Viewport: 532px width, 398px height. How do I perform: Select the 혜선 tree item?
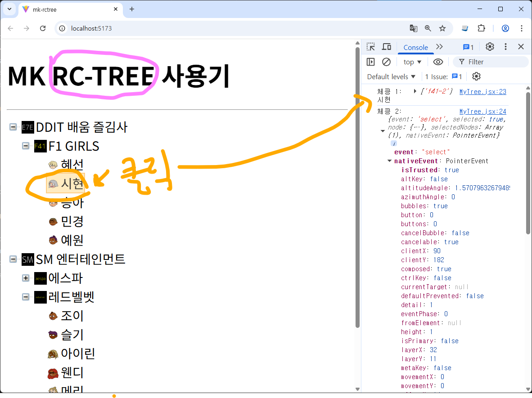[72, 165]
